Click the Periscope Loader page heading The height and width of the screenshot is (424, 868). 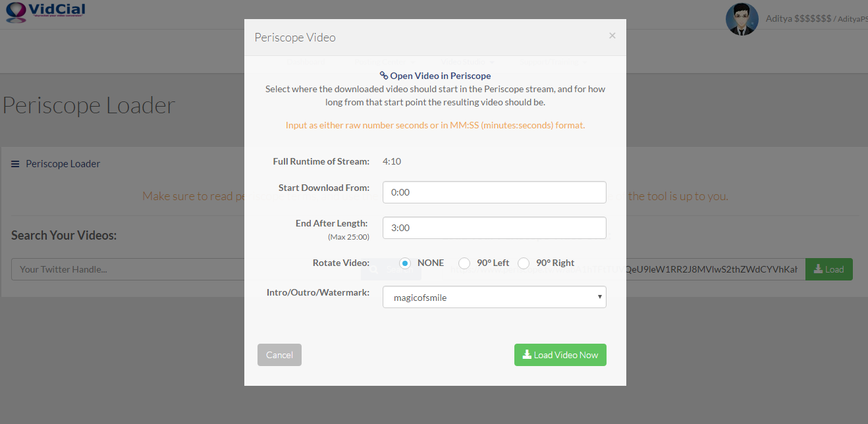click(x=88, y=105)
